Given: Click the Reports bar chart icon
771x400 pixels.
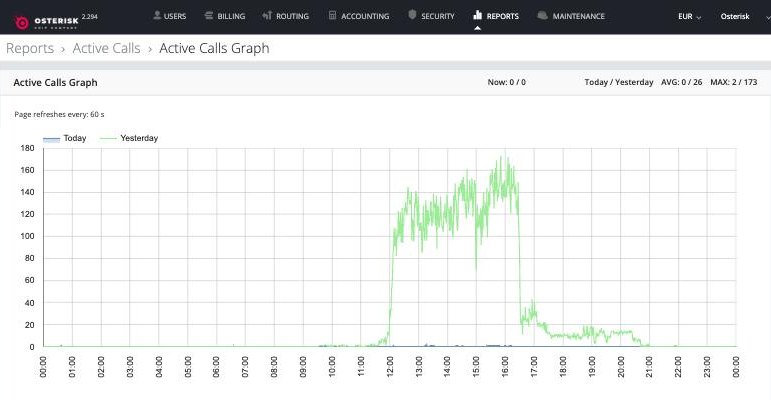Looking at the screenshot, I should pos(477,15).
